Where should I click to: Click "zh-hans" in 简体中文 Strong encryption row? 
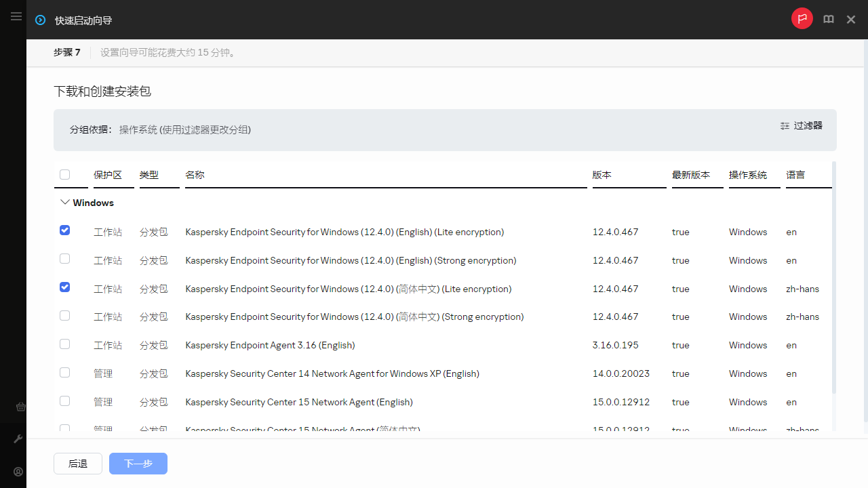pos(803,317)
